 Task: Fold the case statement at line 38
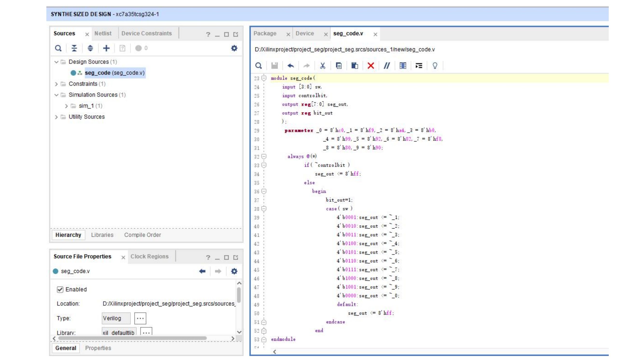[x=264, y=209]
